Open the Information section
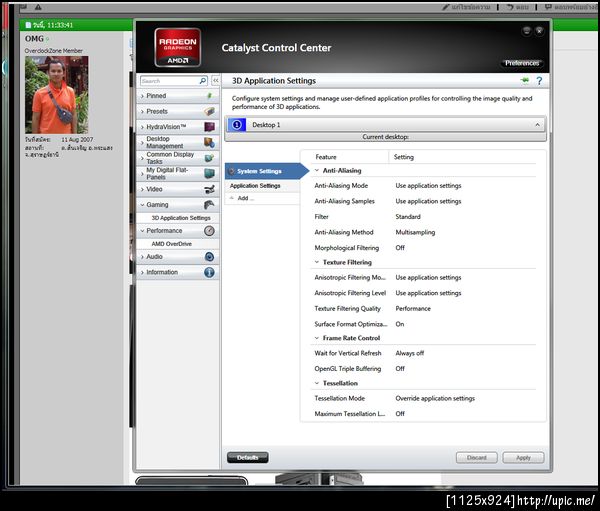 pos(178,272)
